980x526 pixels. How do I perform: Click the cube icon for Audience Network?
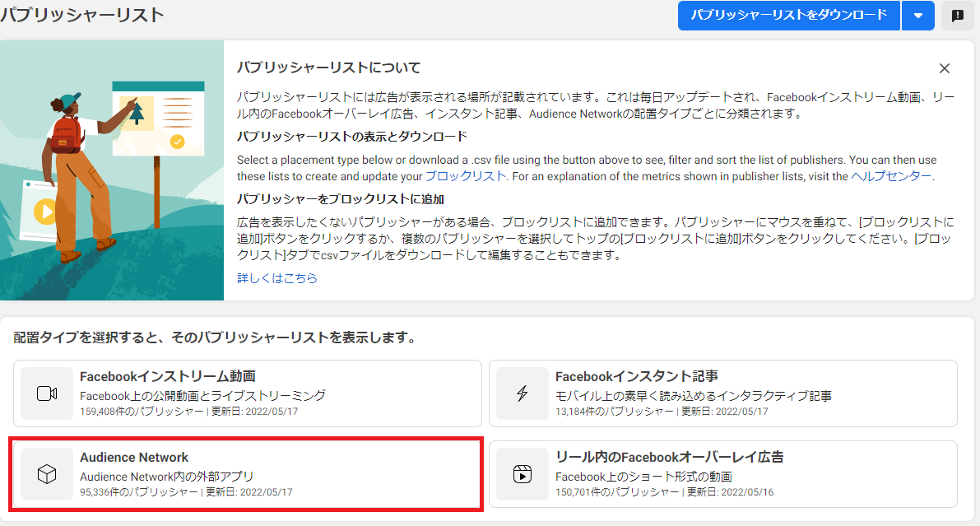point(47,474)
